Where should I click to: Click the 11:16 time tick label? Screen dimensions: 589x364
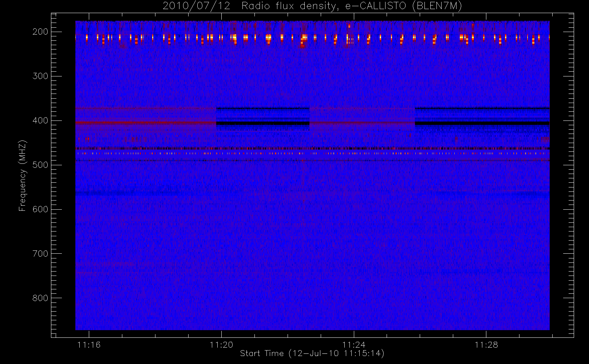(89, 345)
